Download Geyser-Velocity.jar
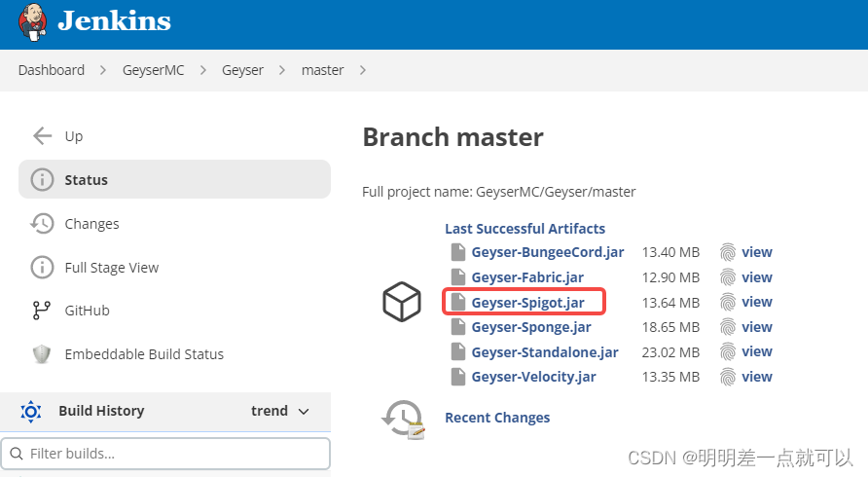This screenshot has width=868, height=477. [533, 377]
